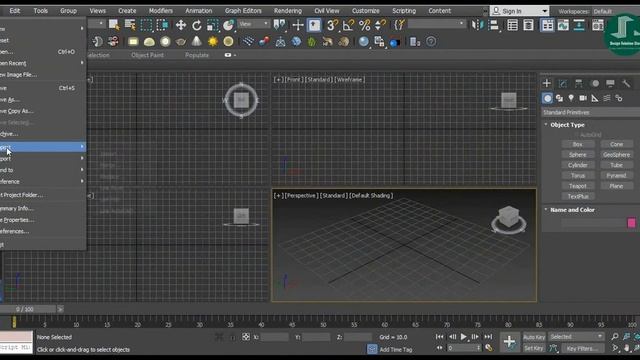Open the Modify panel tab

tap(563, 83)
